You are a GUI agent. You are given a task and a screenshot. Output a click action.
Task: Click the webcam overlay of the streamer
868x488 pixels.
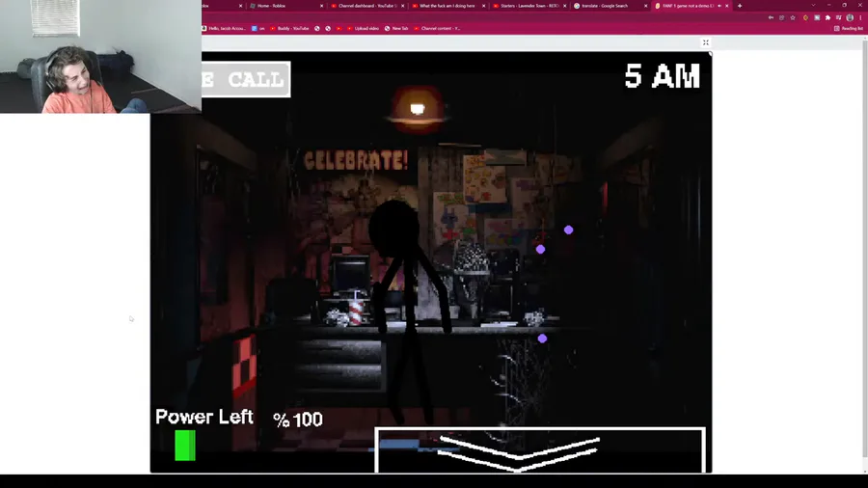pyautogui.click(x=100, y=57)
